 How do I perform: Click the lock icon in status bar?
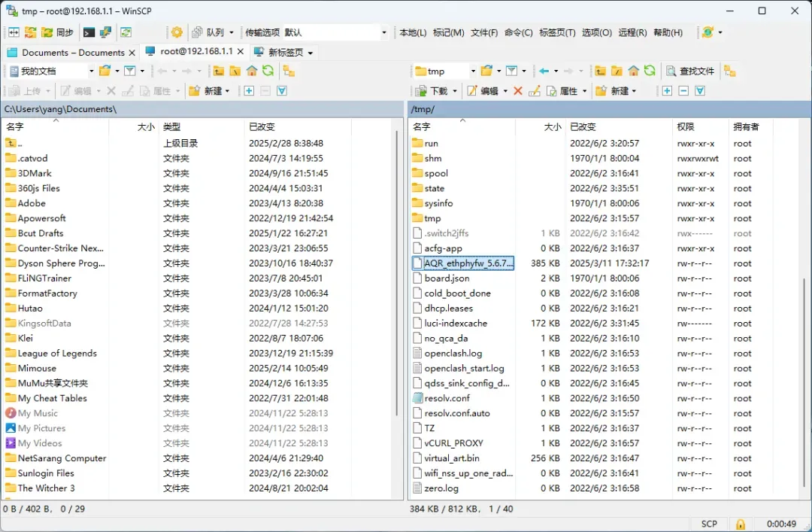(741, 524)
